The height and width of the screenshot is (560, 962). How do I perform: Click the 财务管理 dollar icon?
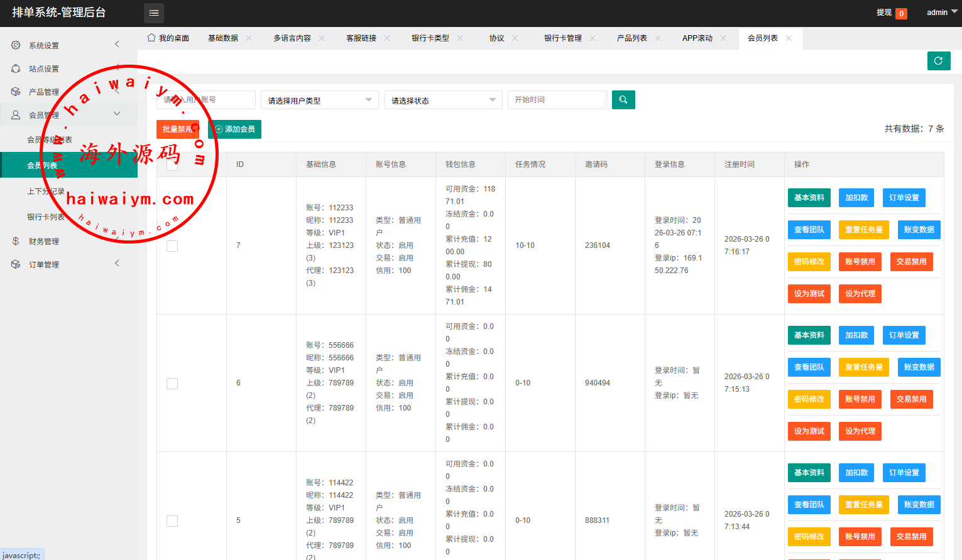pos(16,241)
